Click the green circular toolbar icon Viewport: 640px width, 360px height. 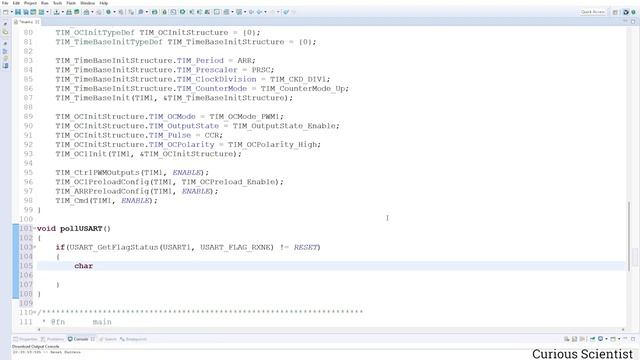point(182,12)
